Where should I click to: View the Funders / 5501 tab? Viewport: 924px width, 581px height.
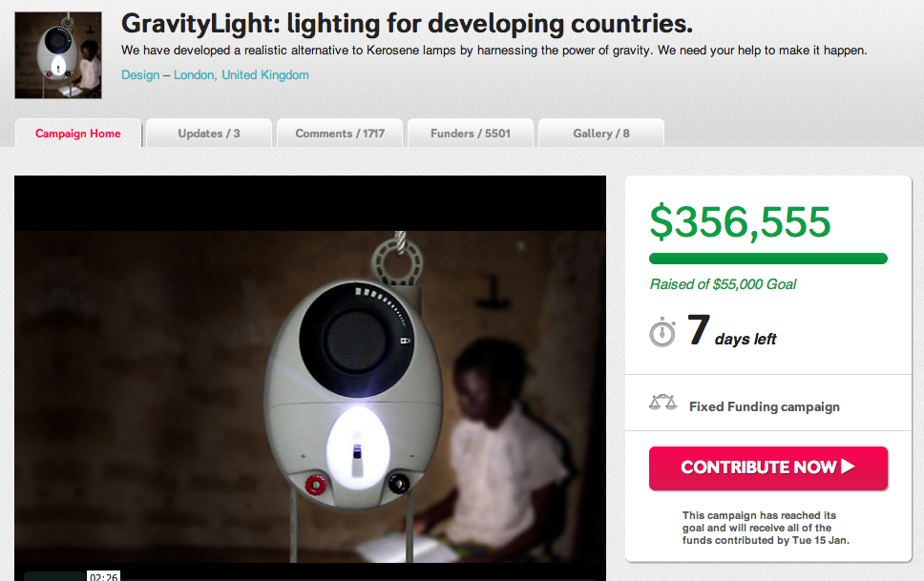(471, 134)
